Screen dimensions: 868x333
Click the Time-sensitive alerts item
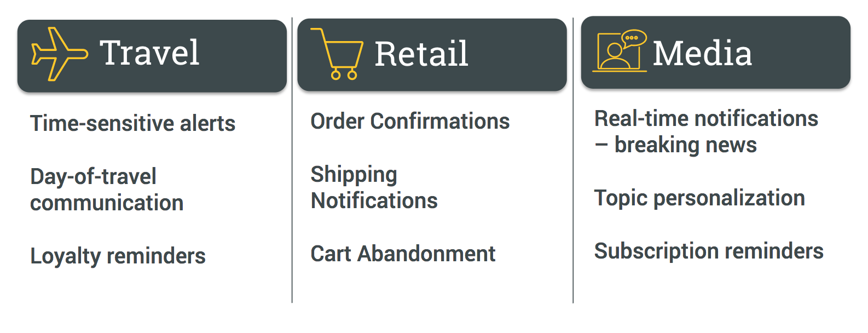click(x=132, y=123)
